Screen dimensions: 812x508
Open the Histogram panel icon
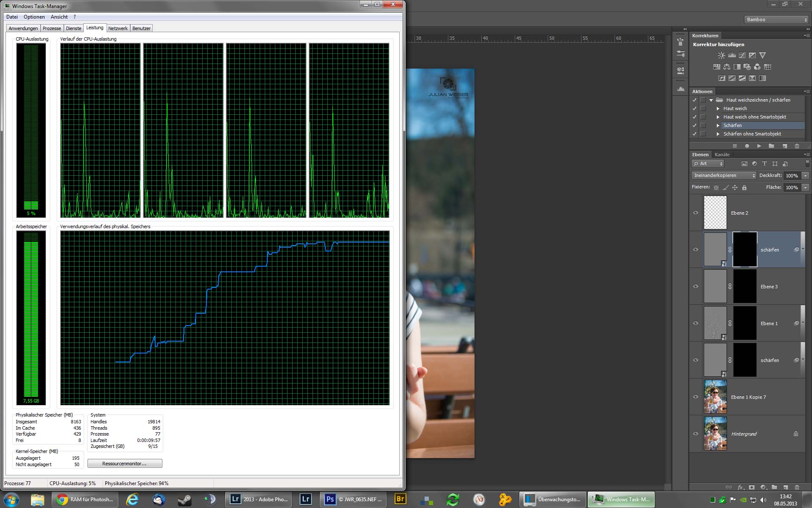click(x=680, y=89)
